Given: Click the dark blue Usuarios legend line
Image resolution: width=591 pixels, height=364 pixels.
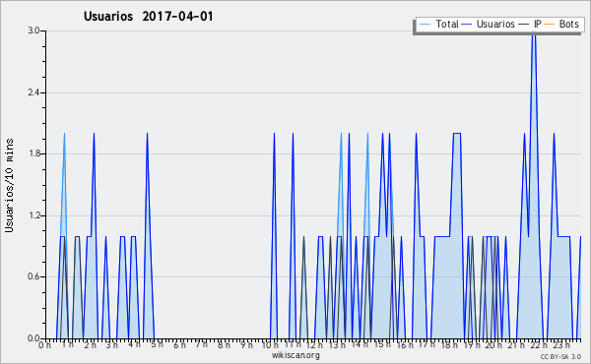Looking at the screenshot, I should (467, 25).
